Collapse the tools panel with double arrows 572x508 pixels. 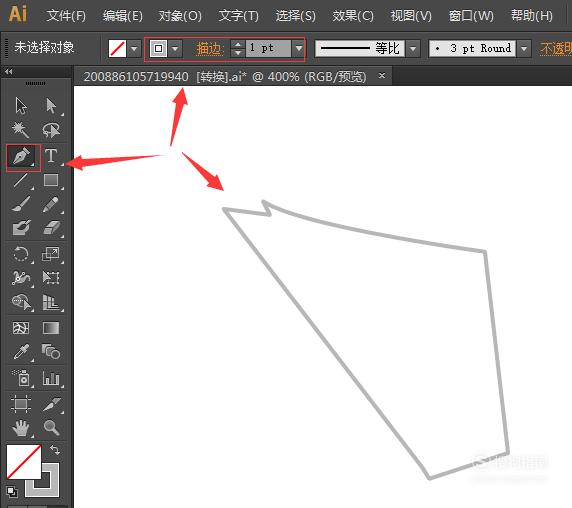9,72
